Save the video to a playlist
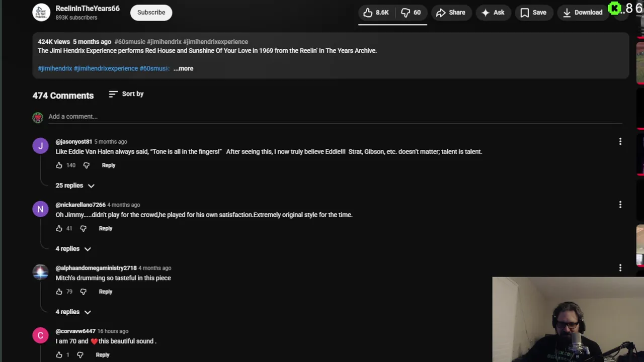The width and height of the screenshot is (644, 362). [533, 13]
